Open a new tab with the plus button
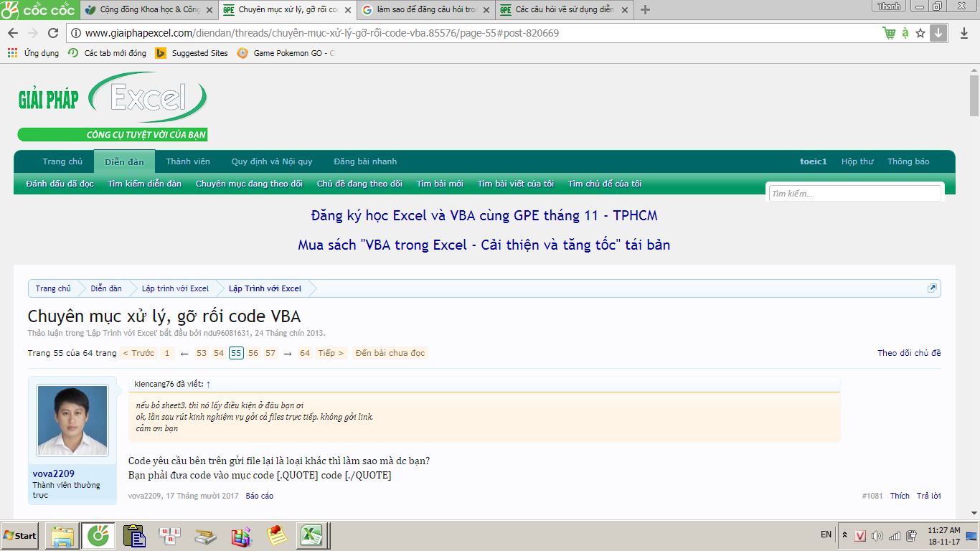Viewport: 980px width, 551px height. tap(645, 9)
